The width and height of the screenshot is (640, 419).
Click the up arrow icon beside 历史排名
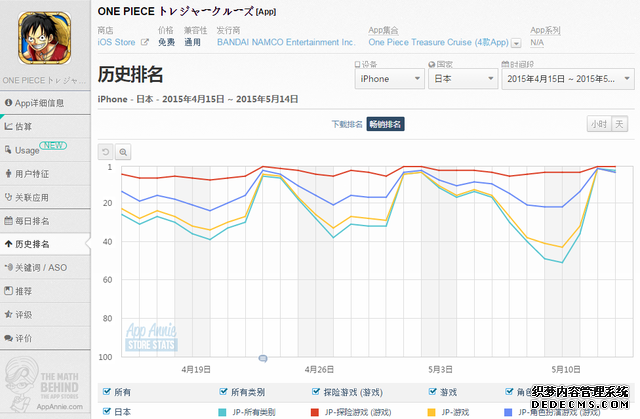[x=8, y=244]
